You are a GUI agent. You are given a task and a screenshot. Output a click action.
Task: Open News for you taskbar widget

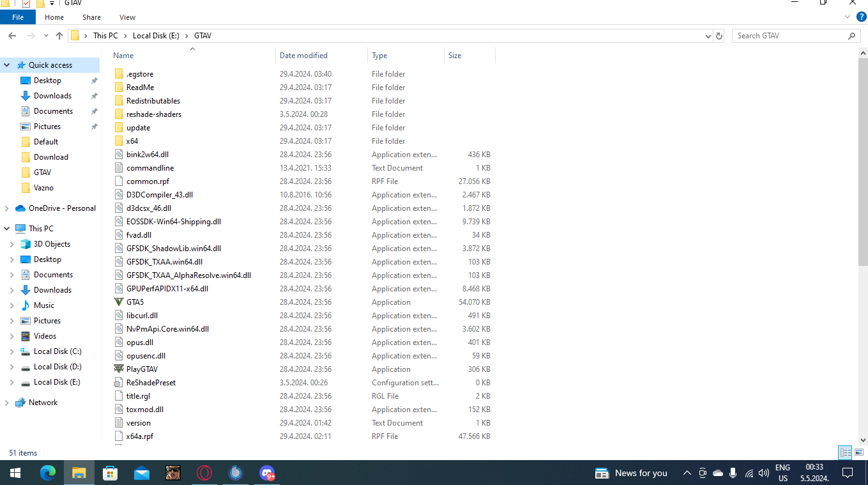tap(631, 473)
